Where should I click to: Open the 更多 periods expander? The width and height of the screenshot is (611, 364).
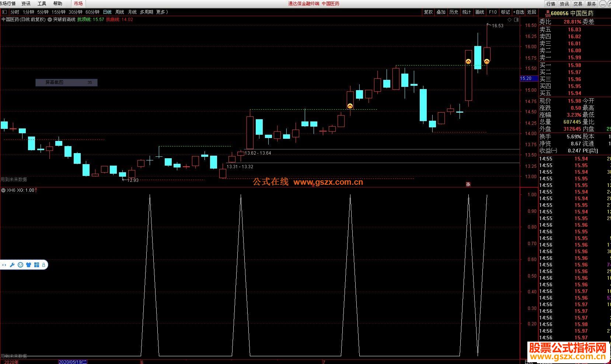click(162, 12)
